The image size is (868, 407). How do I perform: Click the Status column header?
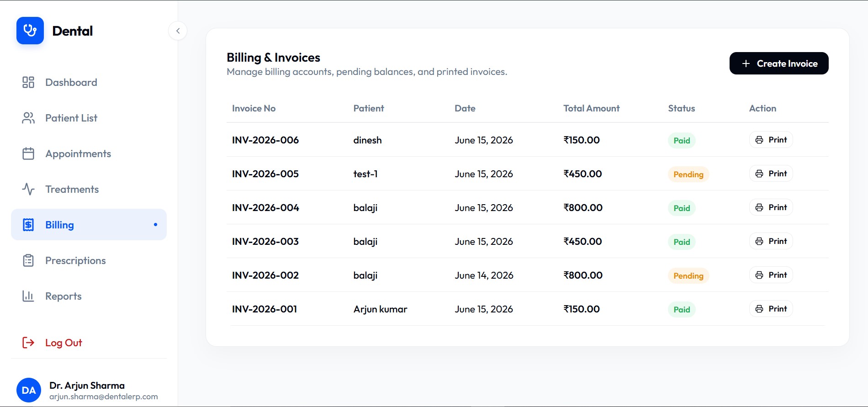tap(682, 108)
